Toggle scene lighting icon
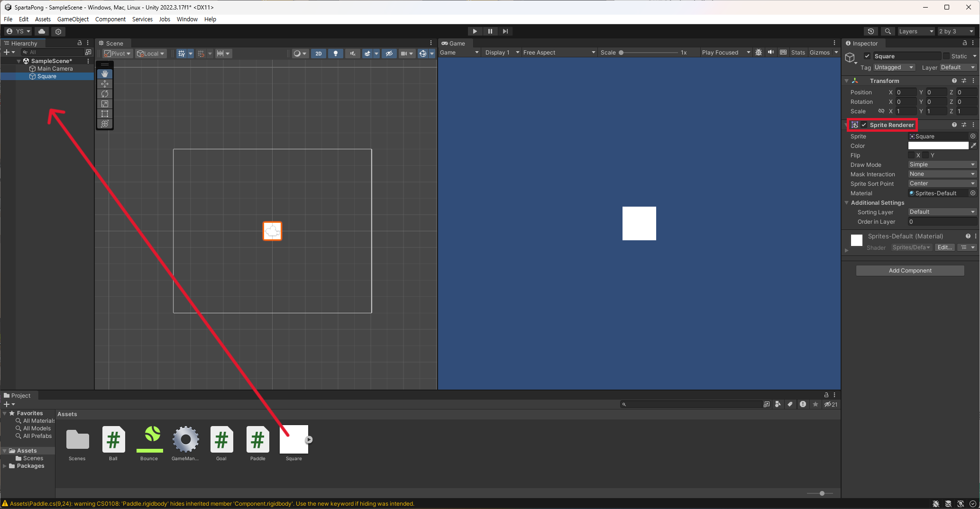This screenshot has height=509, width=980. [x=335, y=54]
